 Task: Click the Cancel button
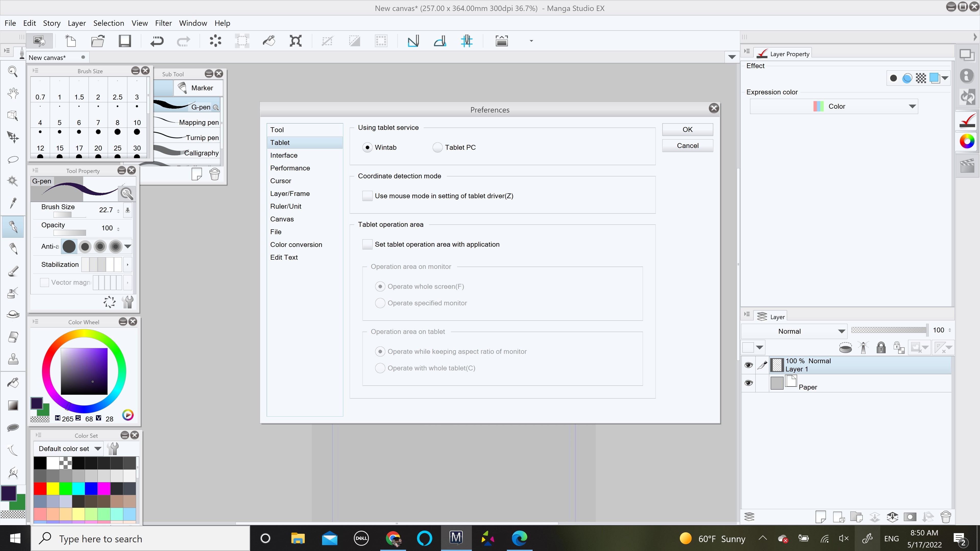[x=687, y=146]
